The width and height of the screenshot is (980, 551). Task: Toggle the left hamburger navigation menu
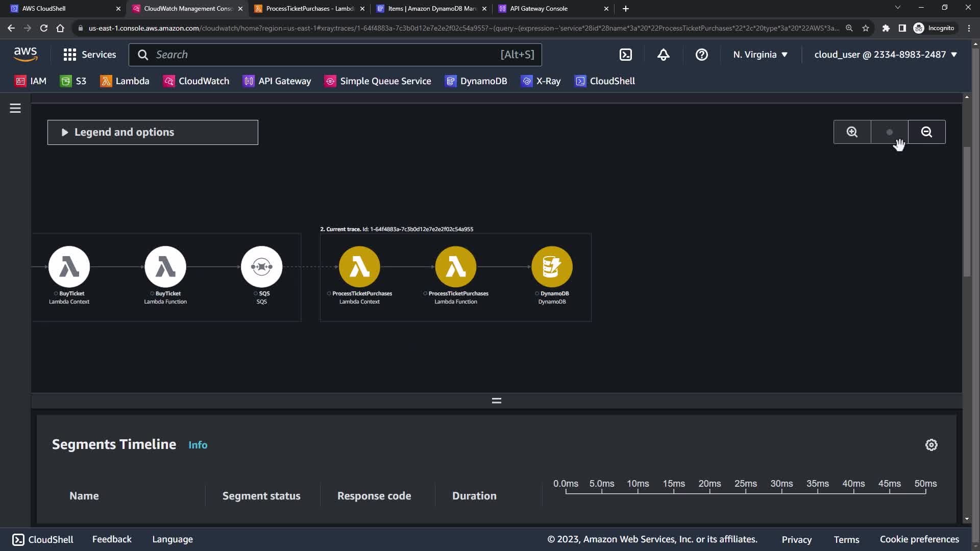coord(15,108)
